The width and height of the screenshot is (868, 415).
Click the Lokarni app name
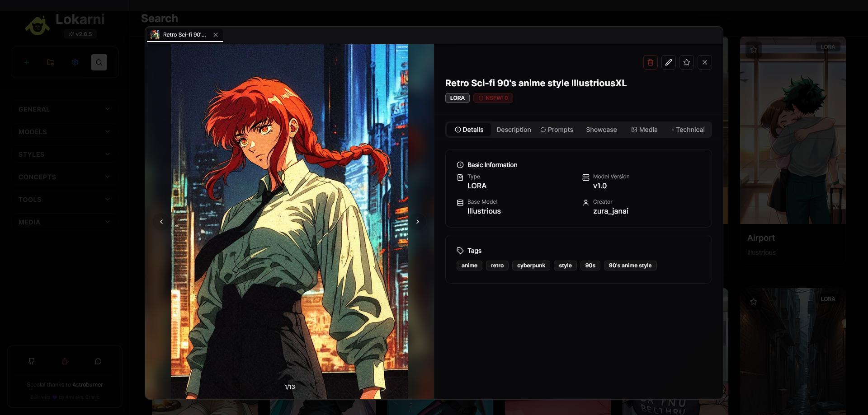point(80,19)
